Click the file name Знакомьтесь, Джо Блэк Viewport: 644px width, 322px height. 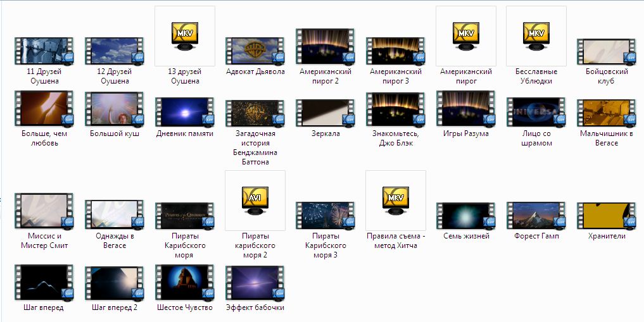click(x=396, y=139)
